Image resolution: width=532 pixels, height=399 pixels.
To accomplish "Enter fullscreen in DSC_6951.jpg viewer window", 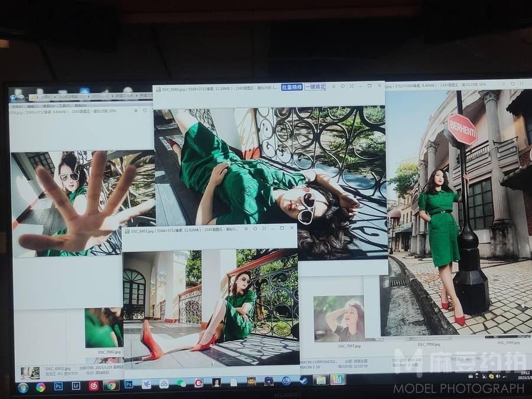I will click(x=264, y=229).
